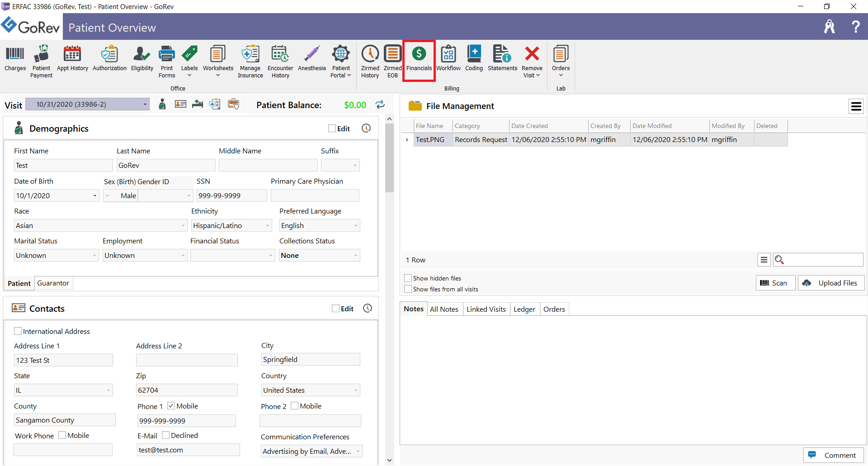The width and height of the screenshot is (868, 466).
Task: Open the Linked Visits tab
Action: tap(486, 309)
